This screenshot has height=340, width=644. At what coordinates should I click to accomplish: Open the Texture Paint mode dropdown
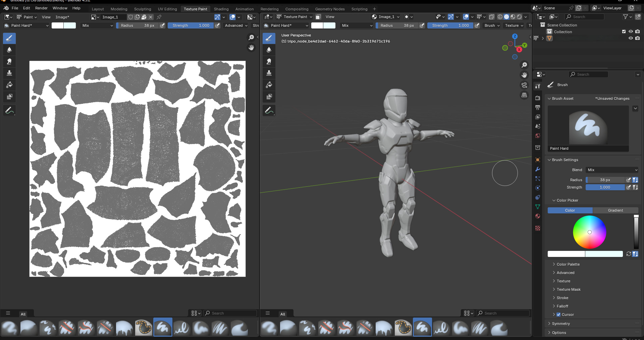[294, 17]
